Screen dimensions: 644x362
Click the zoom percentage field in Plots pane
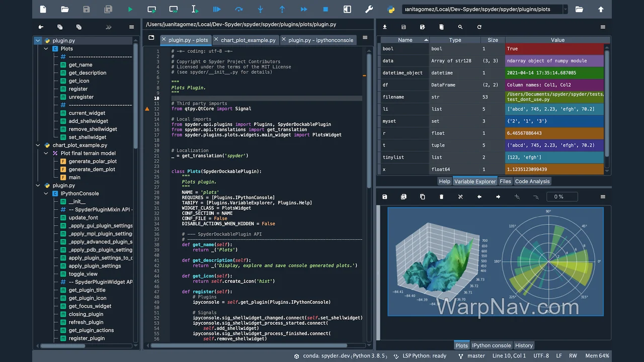pyautogui.click(x=558, y=197)
